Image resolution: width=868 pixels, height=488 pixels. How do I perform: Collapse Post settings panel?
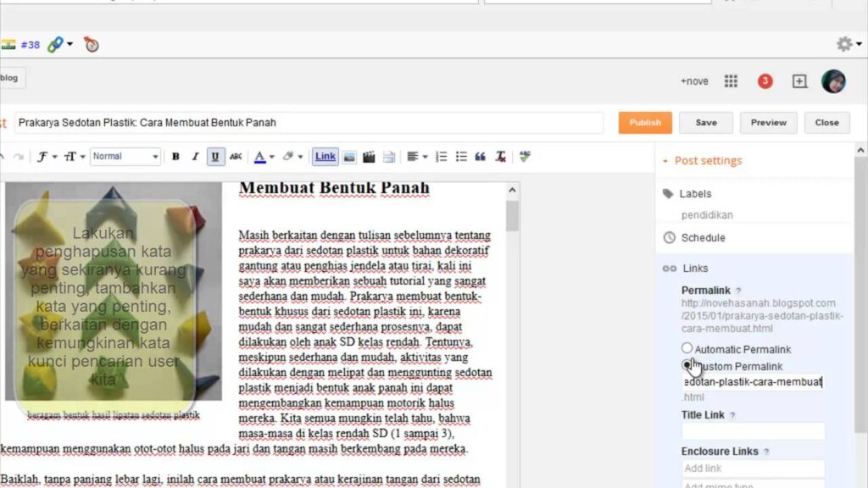click(703, 160)
